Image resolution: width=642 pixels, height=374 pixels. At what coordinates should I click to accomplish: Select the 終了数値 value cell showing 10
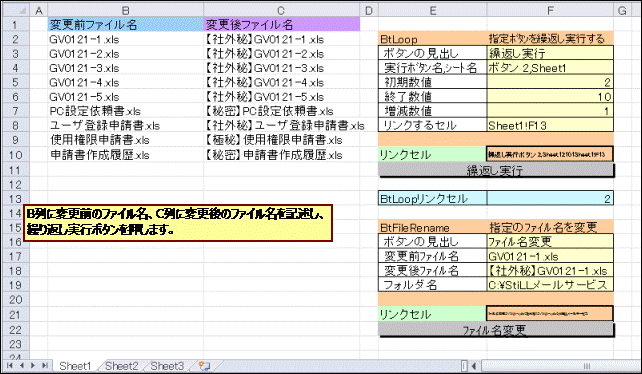550,97
